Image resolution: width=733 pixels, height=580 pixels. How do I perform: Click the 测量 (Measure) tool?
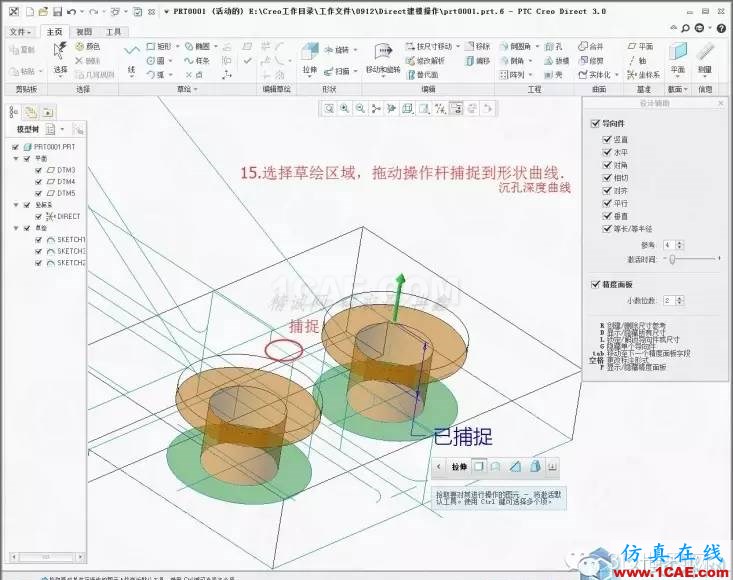[705, 58]
